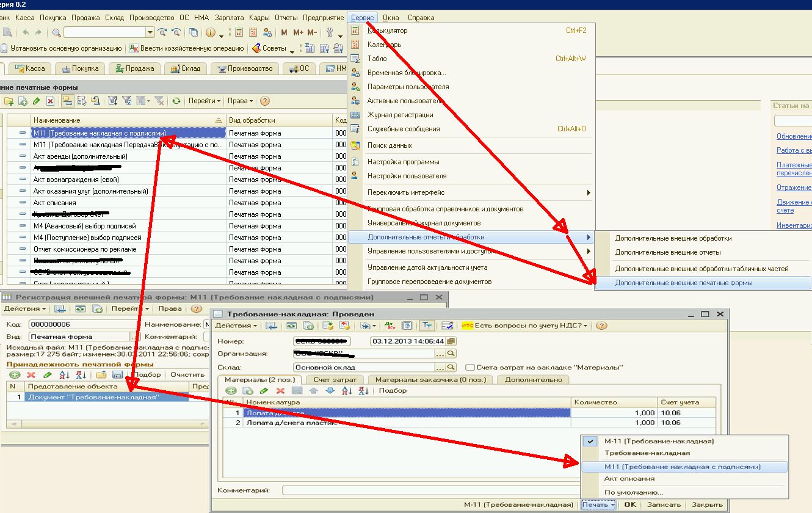The width and height of the screenshot is (812, 513).
Task: Refresh the print forms list with green arrows icon
Action: tap(176, 101)
